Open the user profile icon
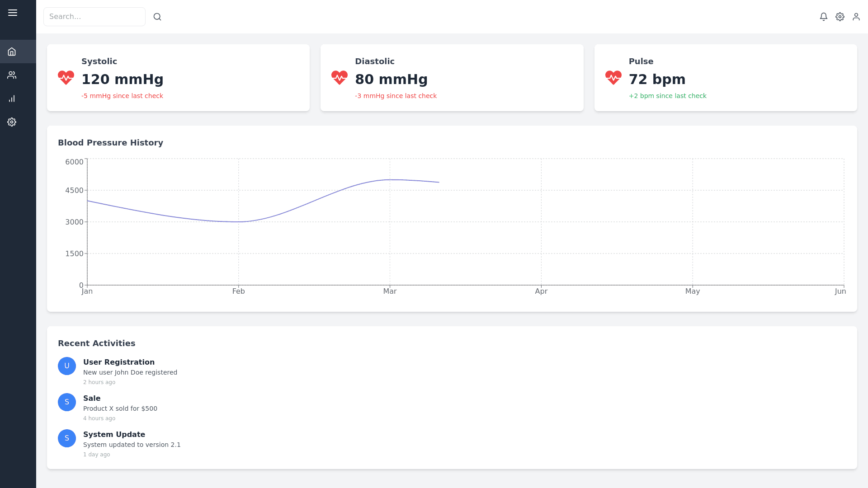 [x=856, y=17]
